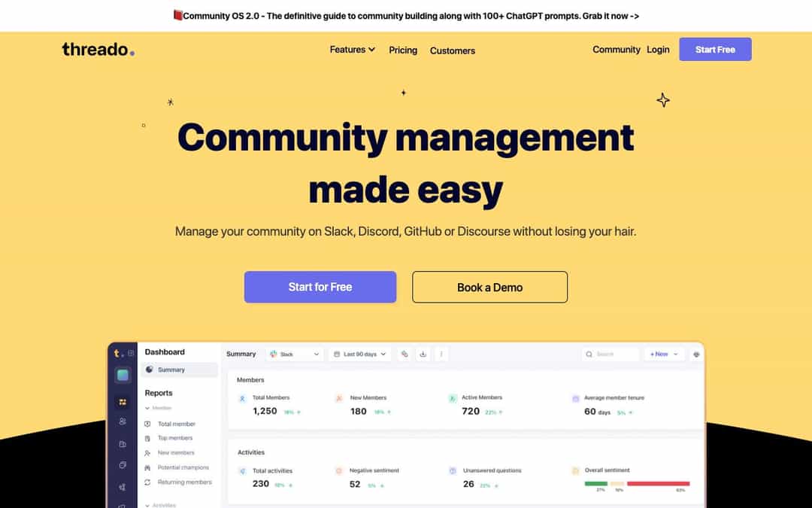Click the 720 Active Members value
Screen dimensions: 812x508
(x=471, y=411)
